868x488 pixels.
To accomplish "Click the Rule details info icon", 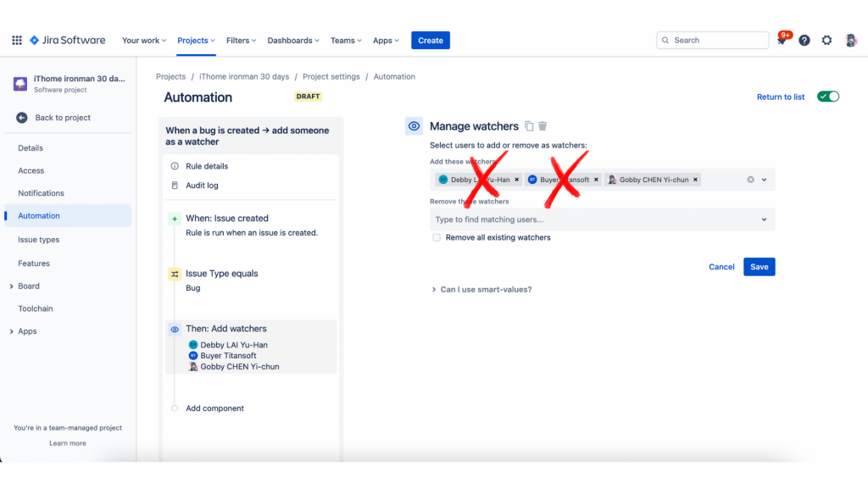I will [x=175, y=166].
